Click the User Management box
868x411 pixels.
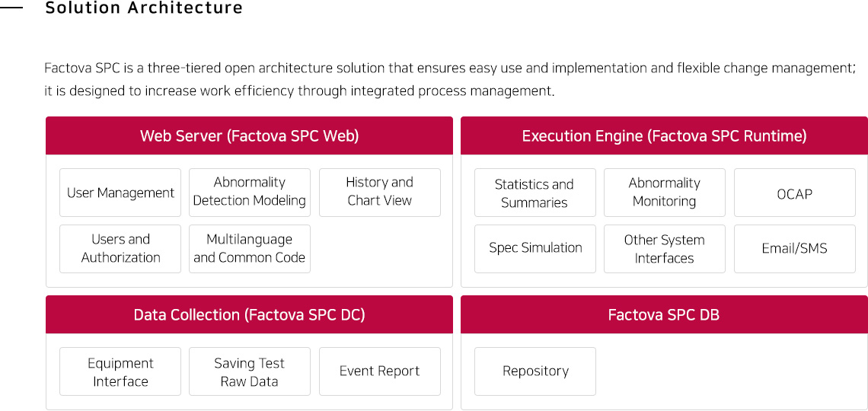(120, 193)
